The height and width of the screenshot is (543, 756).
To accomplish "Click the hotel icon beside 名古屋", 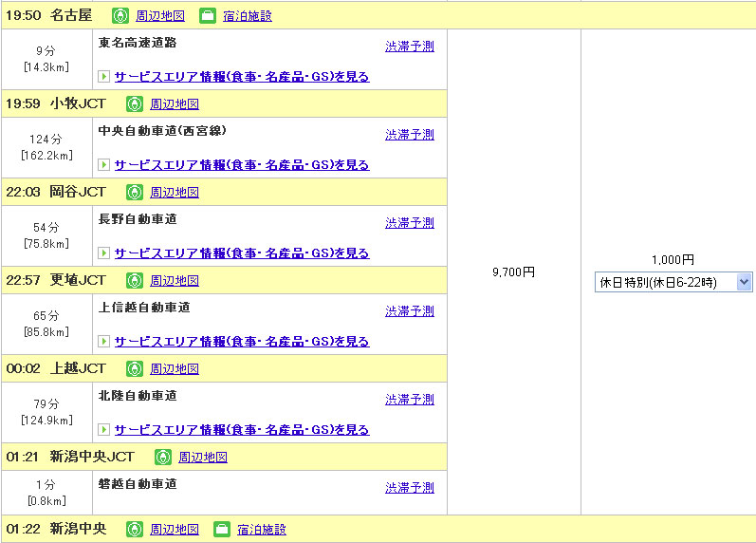I will 208,16.
